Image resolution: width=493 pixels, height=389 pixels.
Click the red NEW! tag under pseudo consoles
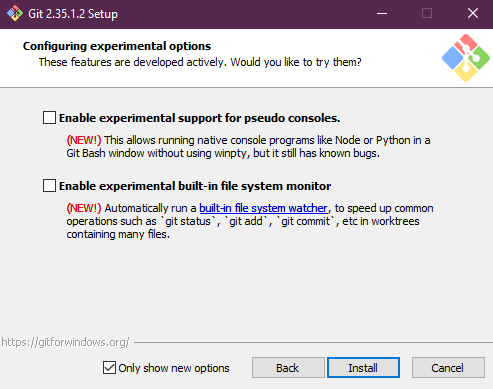(84, 140)
